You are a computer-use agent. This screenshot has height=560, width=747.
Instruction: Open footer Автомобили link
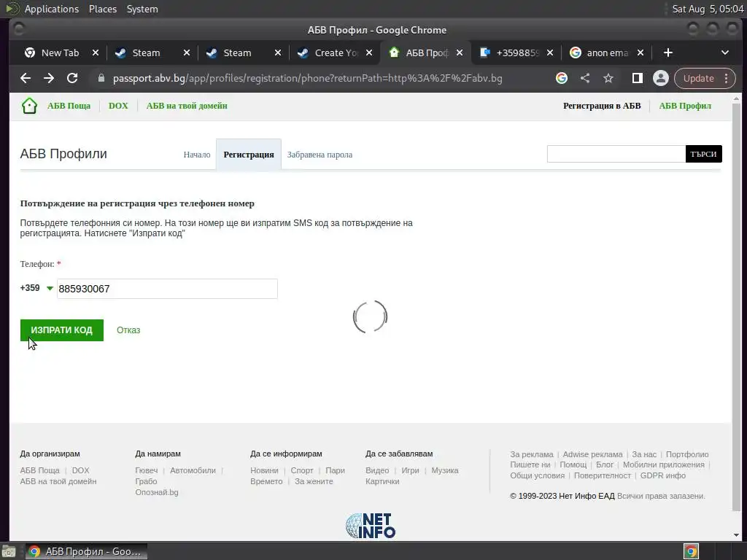point(193,470)
